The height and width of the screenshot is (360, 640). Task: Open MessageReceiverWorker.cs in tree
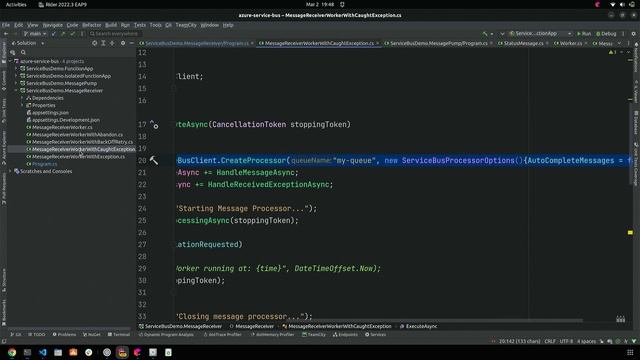(x=59, y=127)
